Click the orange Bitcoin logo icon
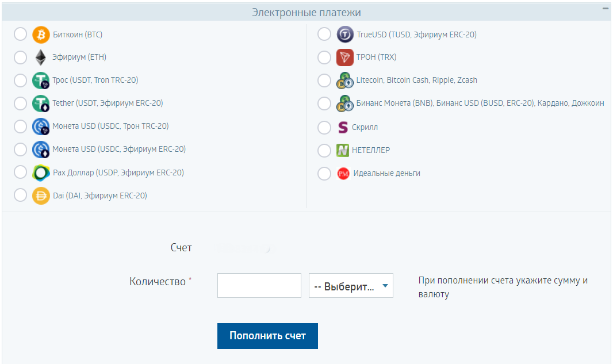 [x=41, y=35]
